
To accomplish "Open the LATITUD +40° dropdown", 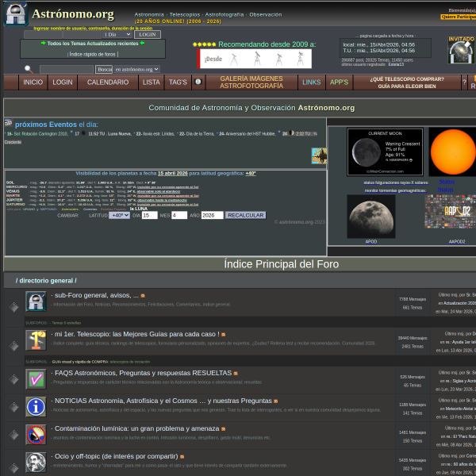I will pyautogui.click(x=119, y=215).
